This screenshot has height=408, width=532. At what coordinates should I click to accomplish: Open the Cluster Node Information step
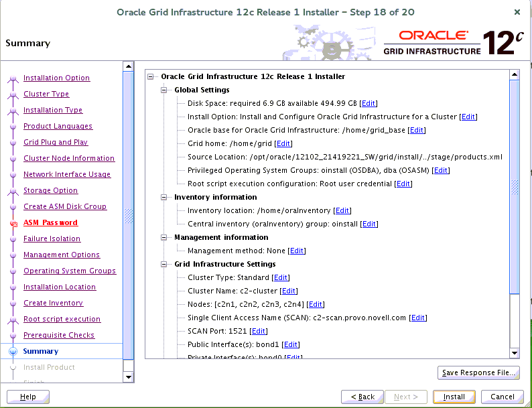(x=68, y=158)
